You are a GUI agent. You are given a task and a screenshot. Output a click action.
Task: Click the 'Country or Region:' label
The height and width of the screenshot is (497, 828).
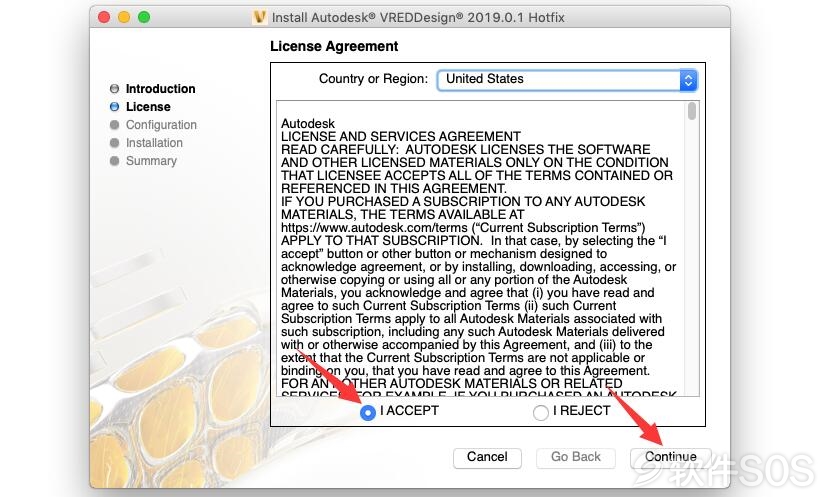tap(373, 79)
